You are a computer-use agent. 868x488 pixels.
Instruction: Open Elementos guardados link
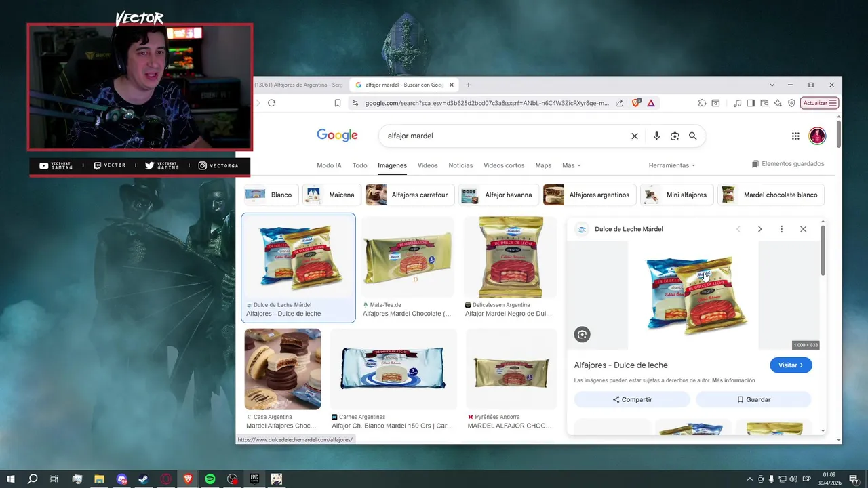[788, 164]
